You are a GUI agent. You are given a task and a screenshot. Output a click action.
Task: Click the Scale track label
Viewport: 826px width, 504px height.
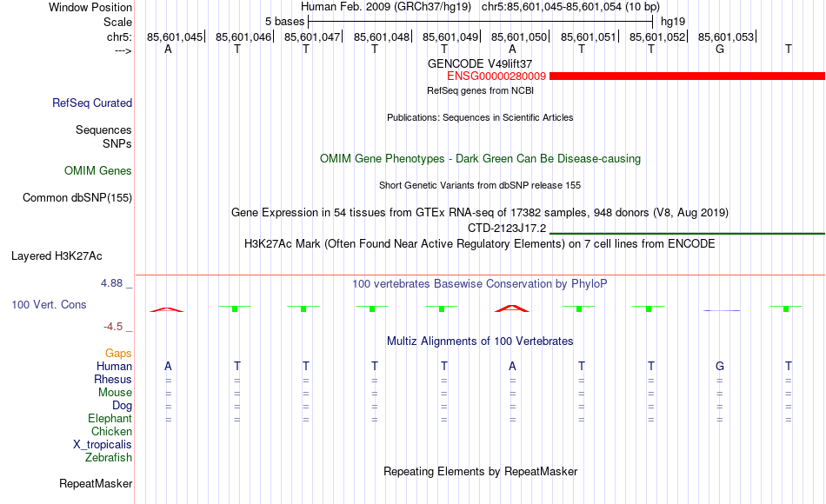pyautogui.click(x=117, y=22)
